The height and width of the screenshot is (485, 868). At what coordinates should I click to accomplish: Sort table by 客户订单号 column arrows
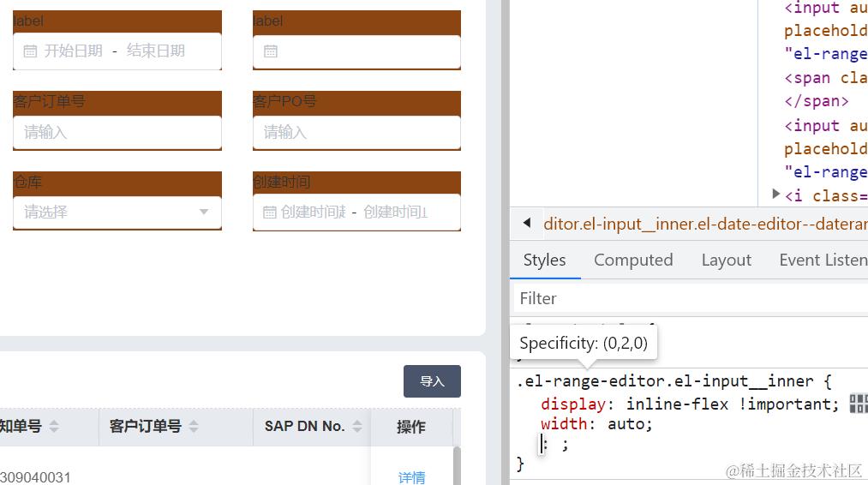194,427
